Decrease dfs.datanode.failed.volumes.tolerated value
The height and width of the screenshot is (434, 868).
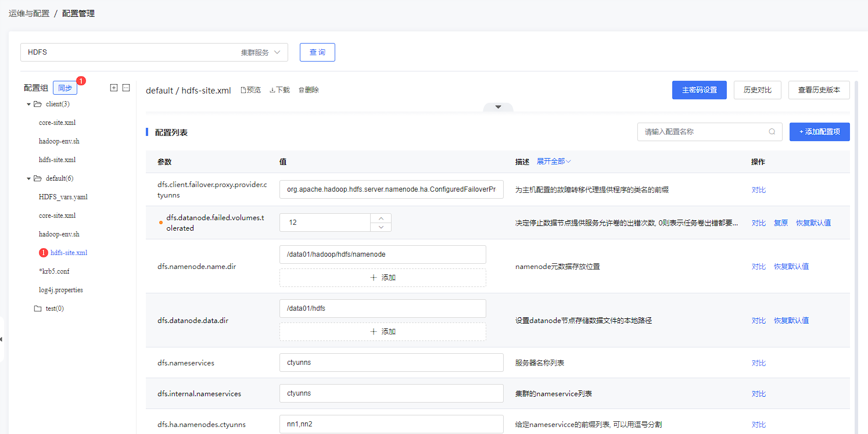[381, 227]
